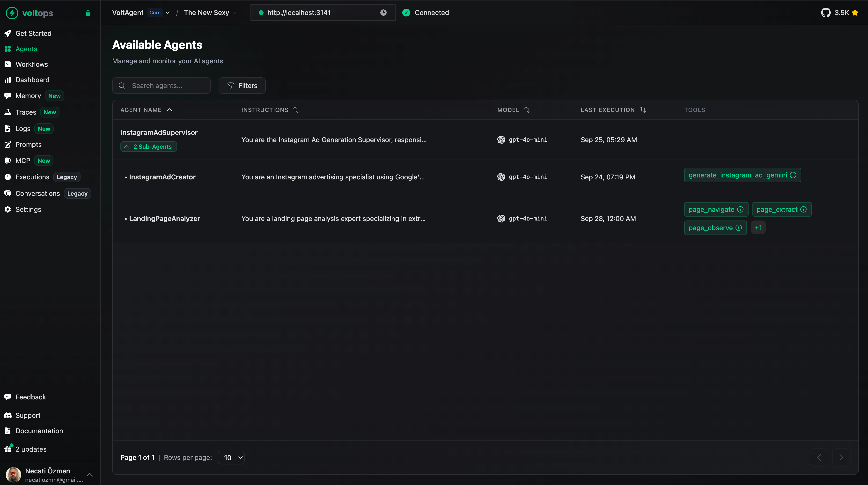Toggle sort on Model column
The image size is (868, 485).
click(527, 110)
